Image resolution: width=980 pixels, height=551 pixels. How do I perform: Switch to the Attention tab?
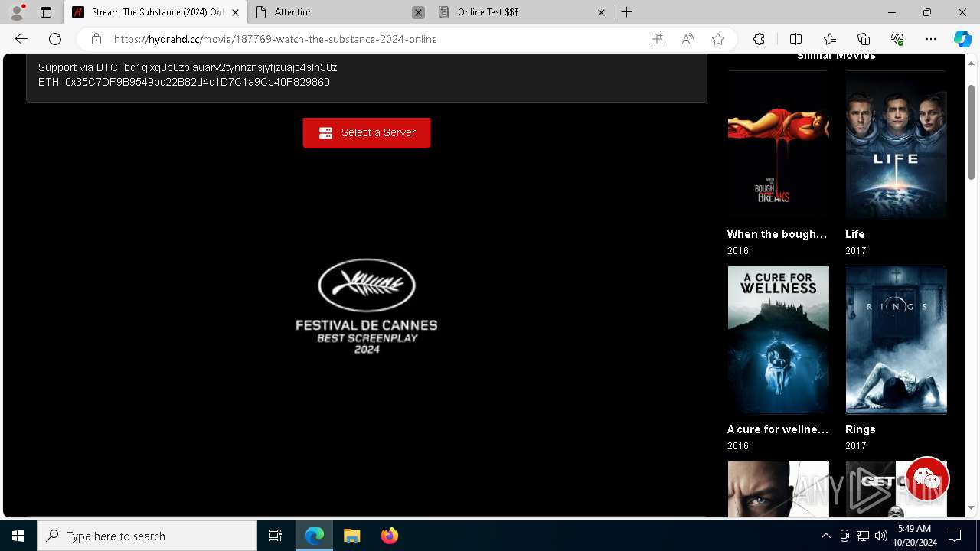click(x=338, y=12)
